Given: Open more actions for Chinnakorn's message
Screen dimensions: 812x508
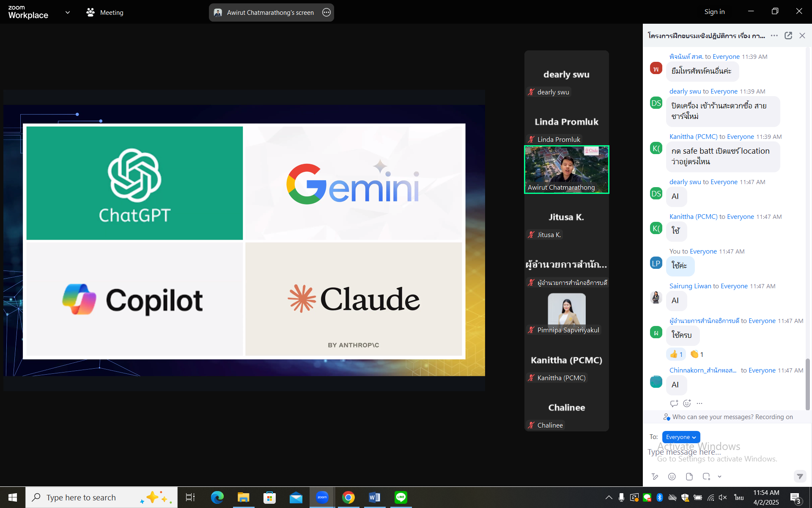Looking at the screenshot, I should [x=700, y=403].
